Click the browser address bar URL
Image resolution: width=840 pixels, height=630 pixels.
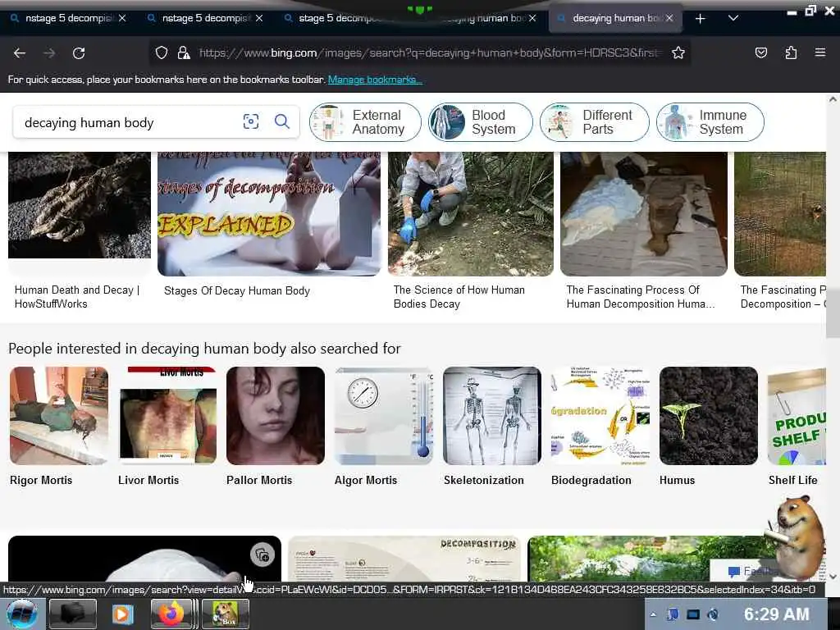click(x=431, y=53)
